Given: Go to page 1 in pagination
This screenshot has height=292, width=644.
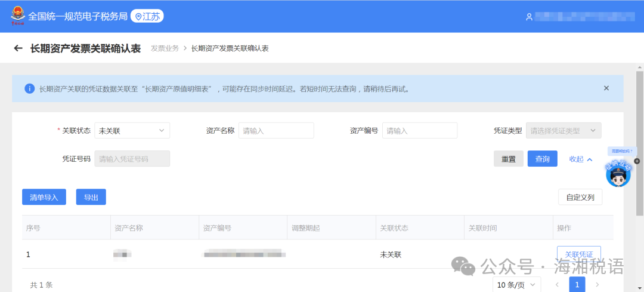Looking at the screenshot, I should pos(577,285).
